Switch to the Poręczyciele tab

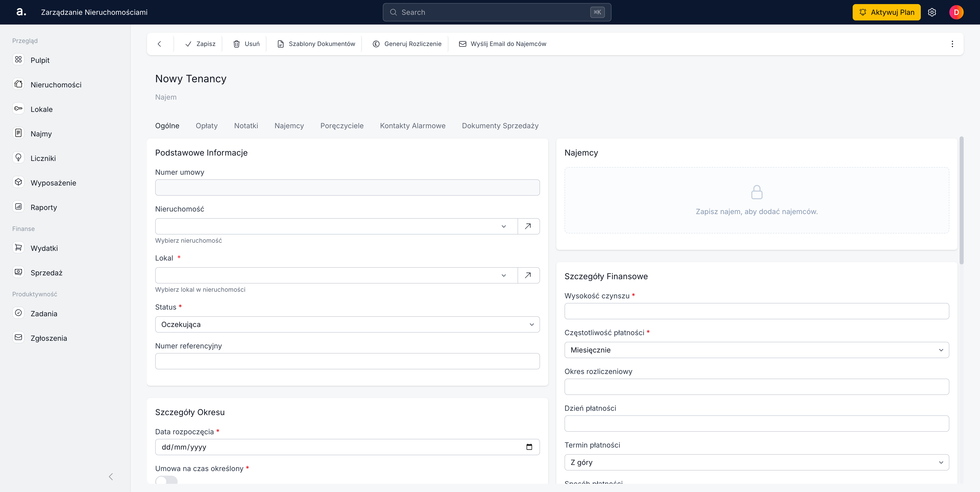point(342,126)
